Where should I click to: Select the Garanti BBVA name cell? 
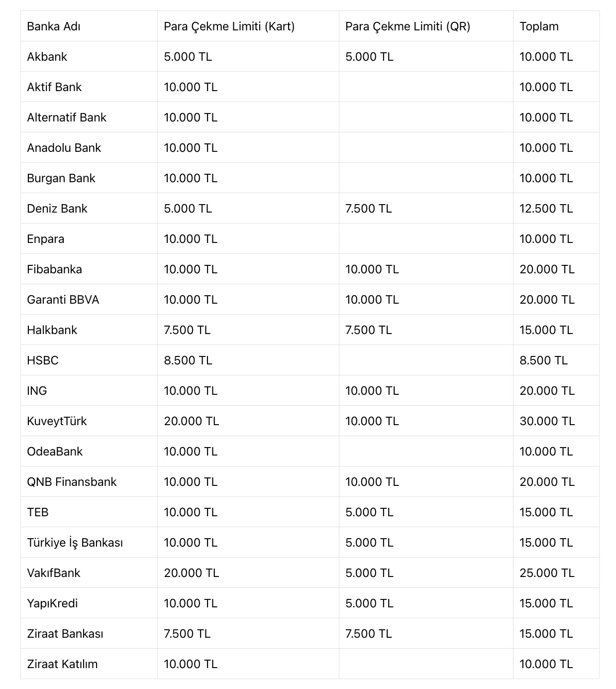tap(63, 300)
